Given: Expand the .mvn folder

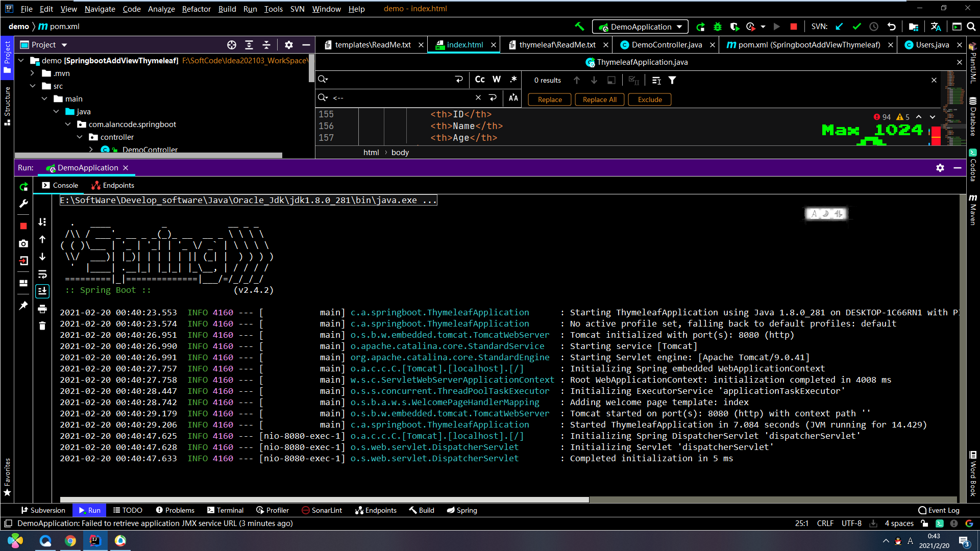Looking at the screenshot, I should (33, 73).
